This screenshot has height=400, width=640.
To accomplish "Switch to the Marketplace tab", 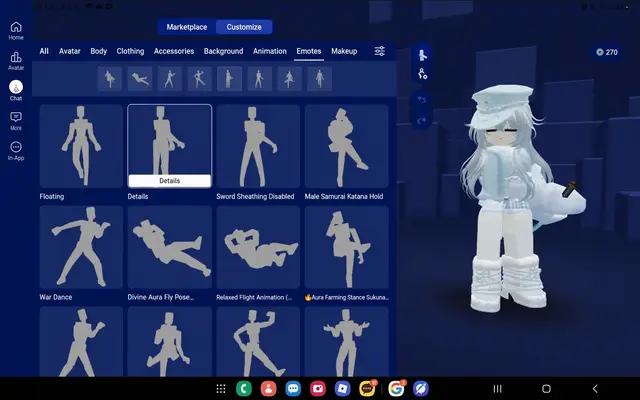I will point(187,27).
